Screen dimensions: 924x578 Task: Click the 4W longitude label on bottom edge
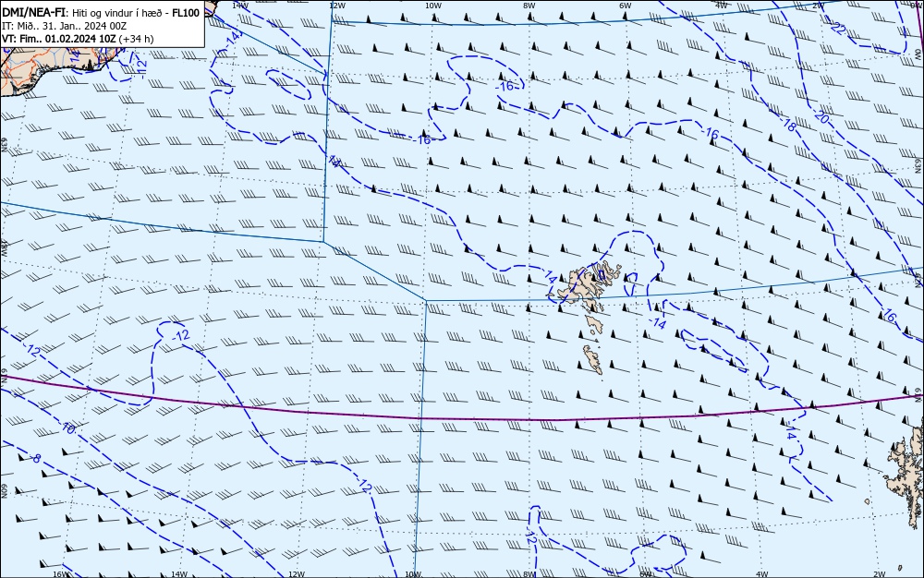point(762,574)
